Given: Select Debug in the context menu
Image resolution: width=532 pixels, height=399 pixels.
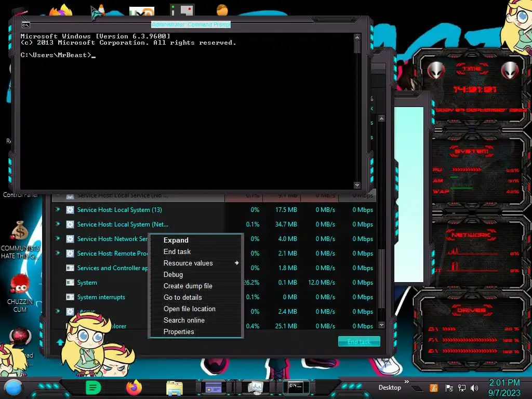Looking at the screenshot, I should [196, 274].
